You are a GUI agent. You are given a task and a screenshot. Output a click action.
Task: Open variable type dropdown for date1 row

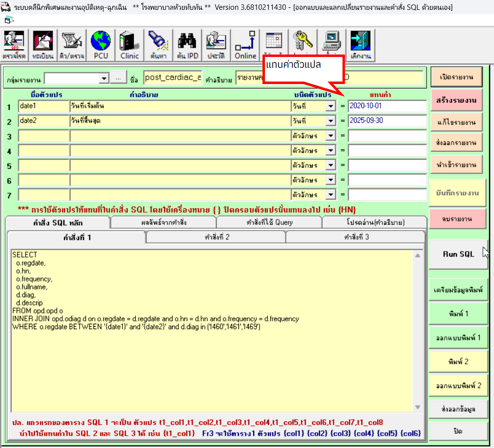point(331,106)
